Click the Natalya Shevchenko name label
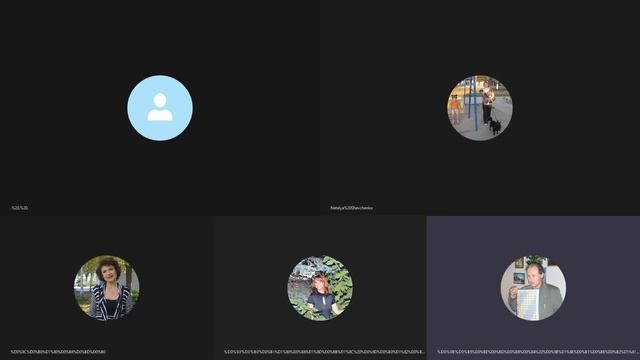Screen dimensions: 640x360 click(351, 208)
